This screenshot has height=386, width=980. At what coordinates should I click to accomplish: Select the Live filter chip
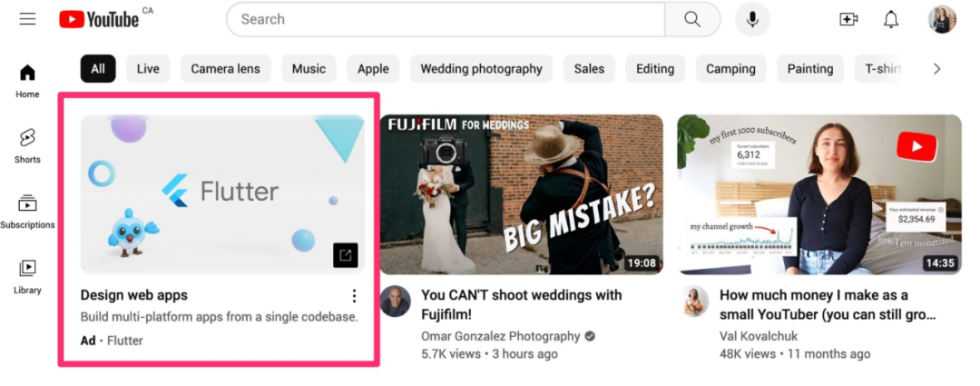tap(148, 69)
